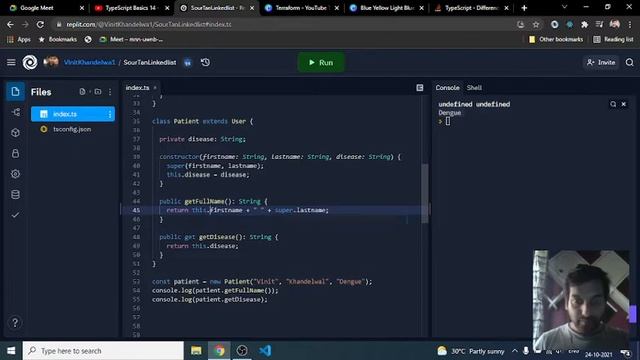Open Visual Studio Code from taskbar

pos(265,351)
